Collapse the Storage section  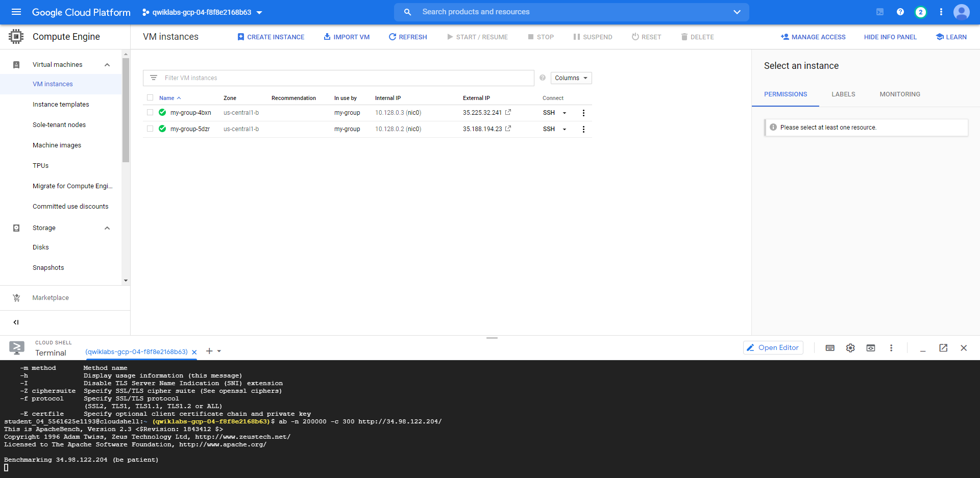pos(107,228)
